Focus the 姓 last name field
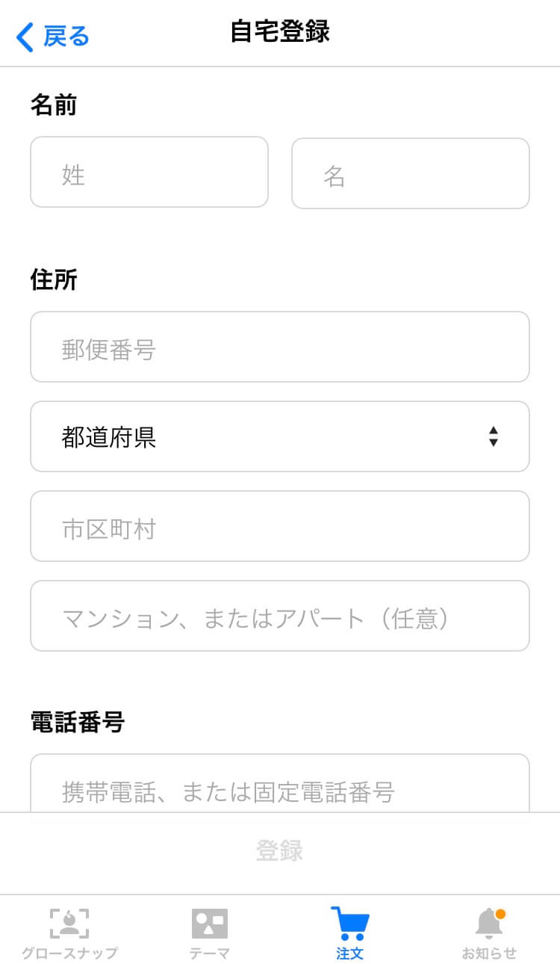This screenshot has width=560, height=964. (x=149, y=172)
